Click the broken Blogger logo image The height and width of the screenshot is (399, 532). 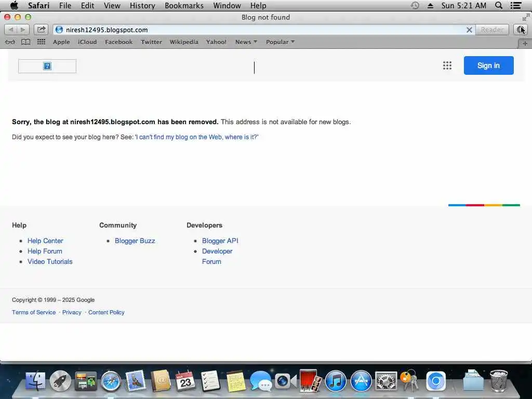47,66
